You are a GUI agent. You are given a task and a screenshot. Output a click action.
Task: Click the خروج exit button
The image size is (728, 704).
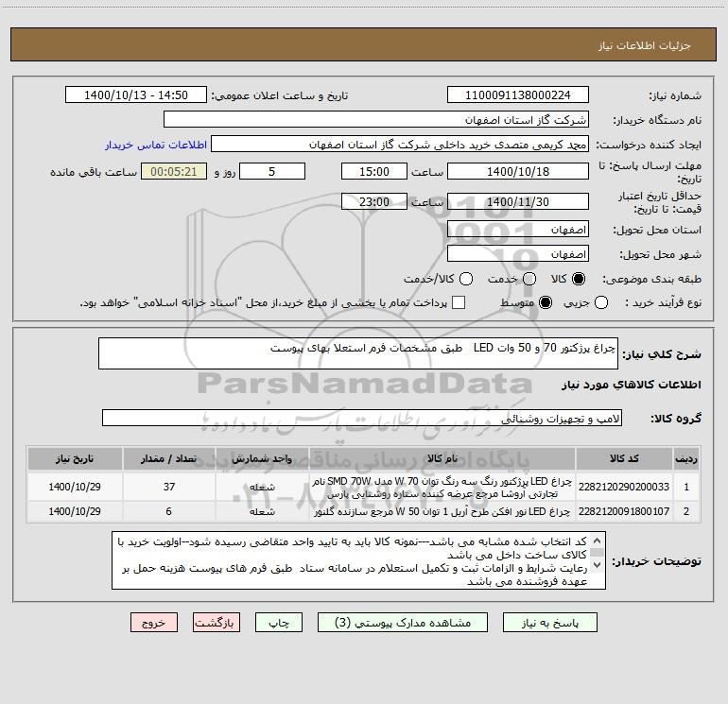(154, 623)
